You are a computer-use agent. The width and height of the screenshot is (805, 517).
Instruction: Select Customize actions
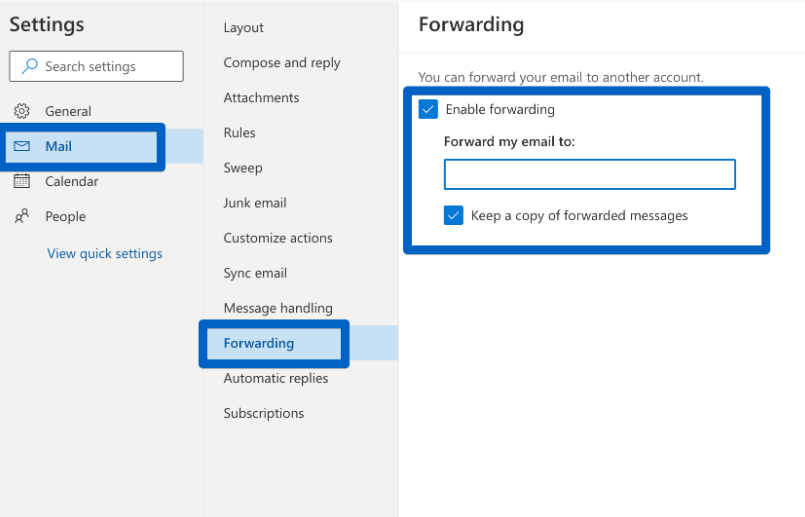coord(278,238)
